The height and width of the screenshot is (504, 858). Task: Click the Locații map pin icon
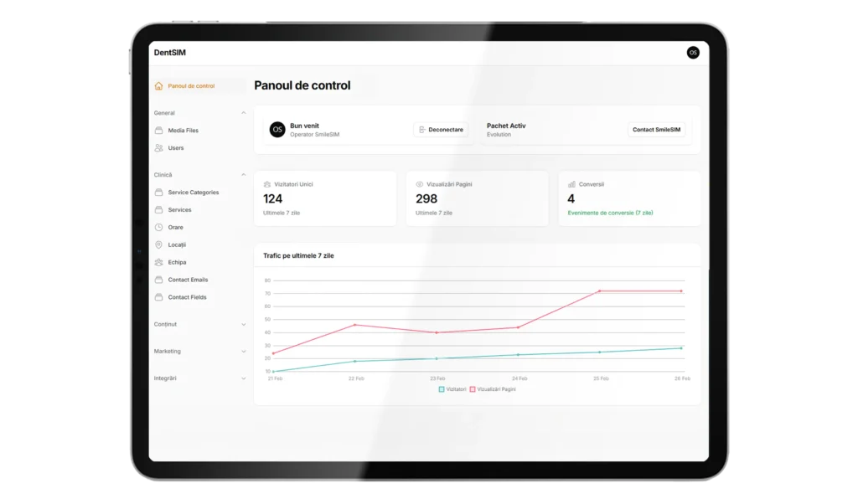[x=159, y=244]
